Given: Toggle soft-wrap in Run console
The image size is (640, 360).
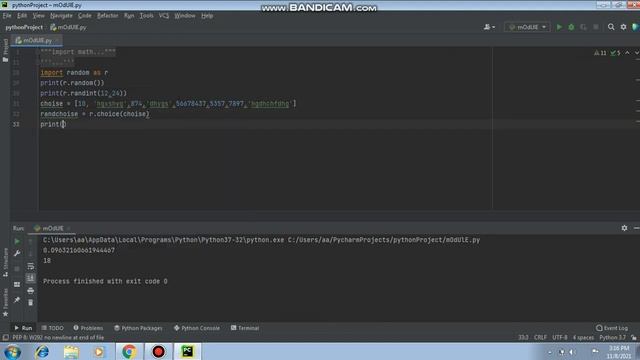Looking at the screenshot, I should [x=31, y=266].
